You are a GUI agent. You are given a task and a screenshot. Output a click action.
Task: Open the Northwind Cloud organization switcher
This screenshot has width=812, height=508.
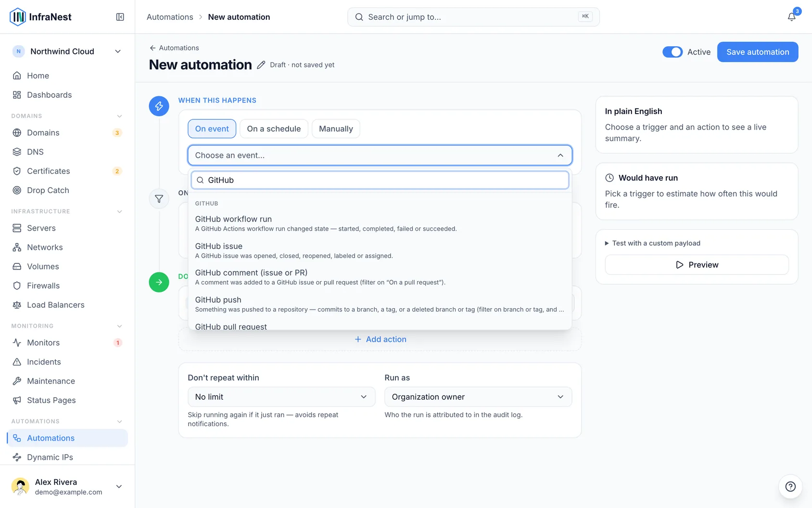point(67,52)
